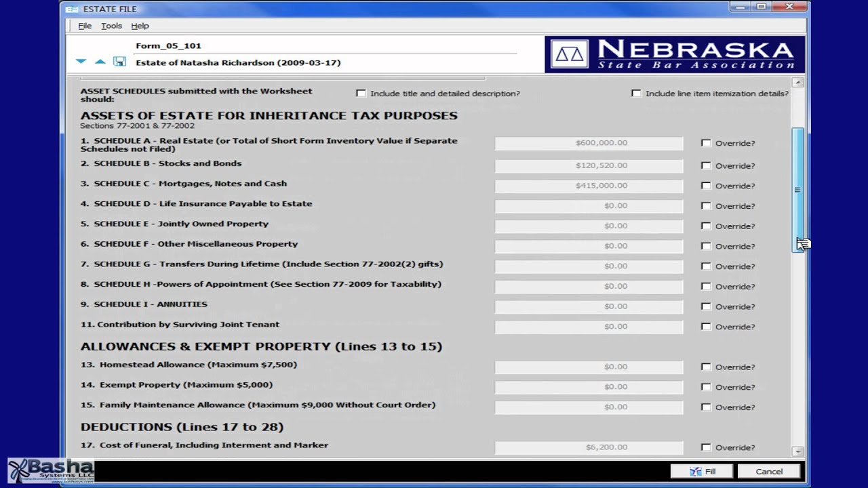Check Override for Schedule I Annuities
The width and height of the screenshot is (868, 488).
(x=706, y=306)
